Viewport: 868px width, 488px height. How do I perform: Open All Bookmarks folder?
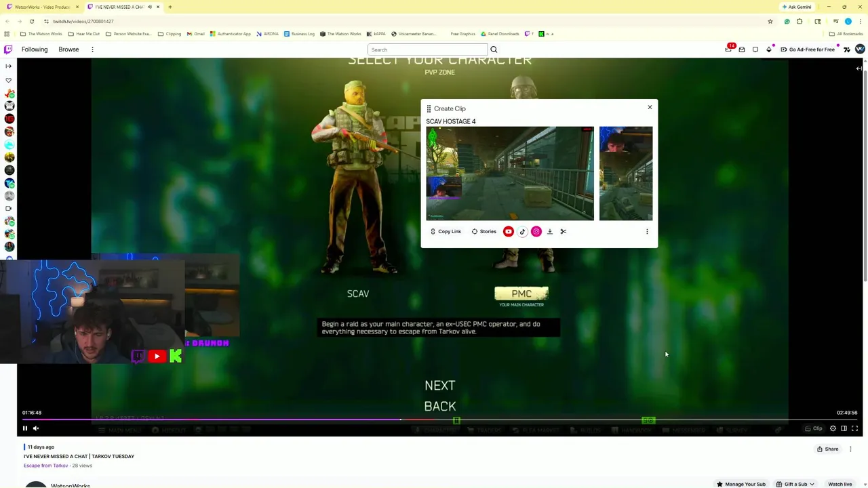coord(846,34)
